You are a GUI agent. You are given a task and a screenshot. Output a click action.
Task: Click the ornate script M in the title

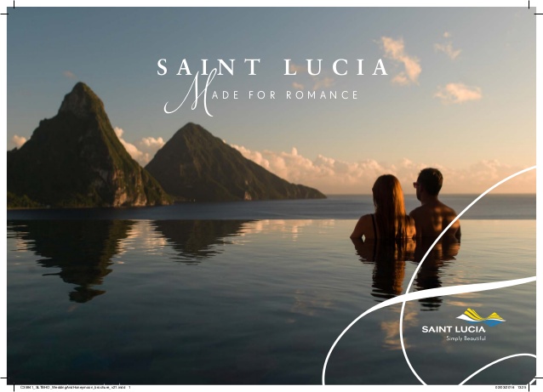(x=189, y=93)
